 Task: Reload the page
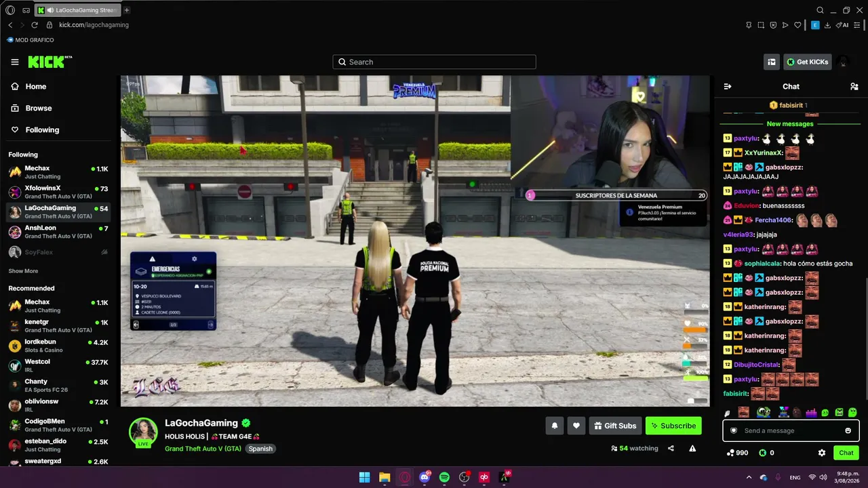(35, 25)
